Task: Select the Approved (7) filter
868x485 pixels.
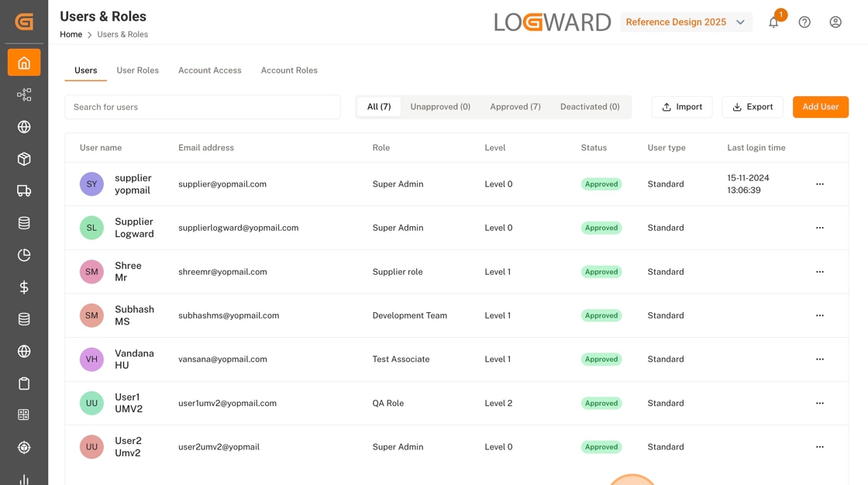Action: 515,107
